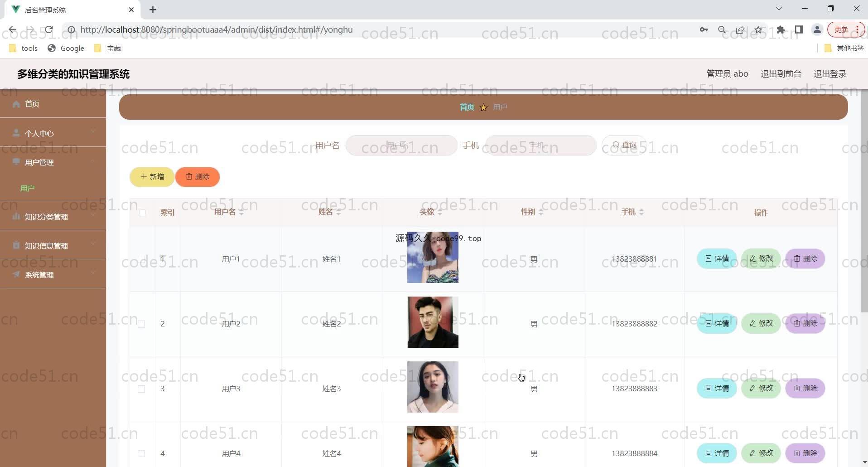The width and height of the screenshot is (868, 467).
Task: Click the purple 删除 for 用户1
Action: tap(805, 259)
